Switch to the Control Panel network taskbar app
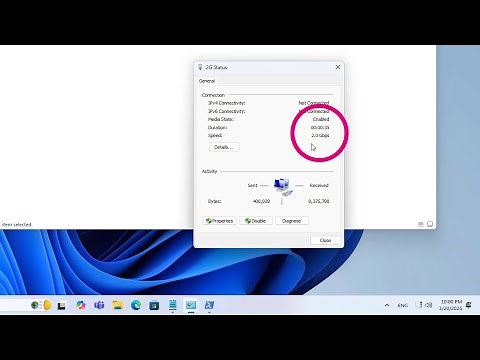This screenshot has width=480, height=360. [191, 305]
